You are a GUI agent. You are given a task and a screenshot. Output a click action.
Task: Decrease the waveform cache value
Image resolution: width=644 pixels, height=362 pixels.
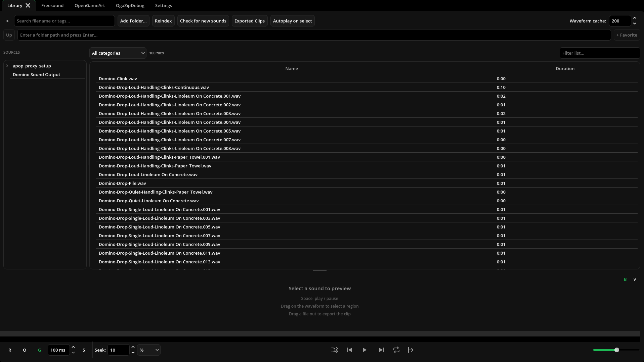(x=635, y=23)
